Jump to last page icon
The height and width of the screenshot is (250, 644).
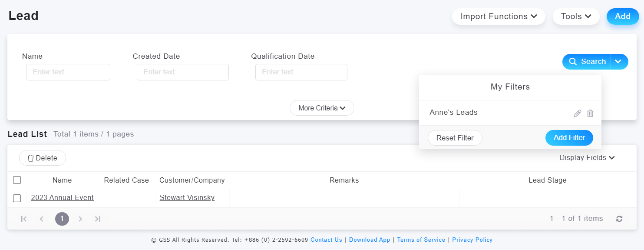pos(98,219)
